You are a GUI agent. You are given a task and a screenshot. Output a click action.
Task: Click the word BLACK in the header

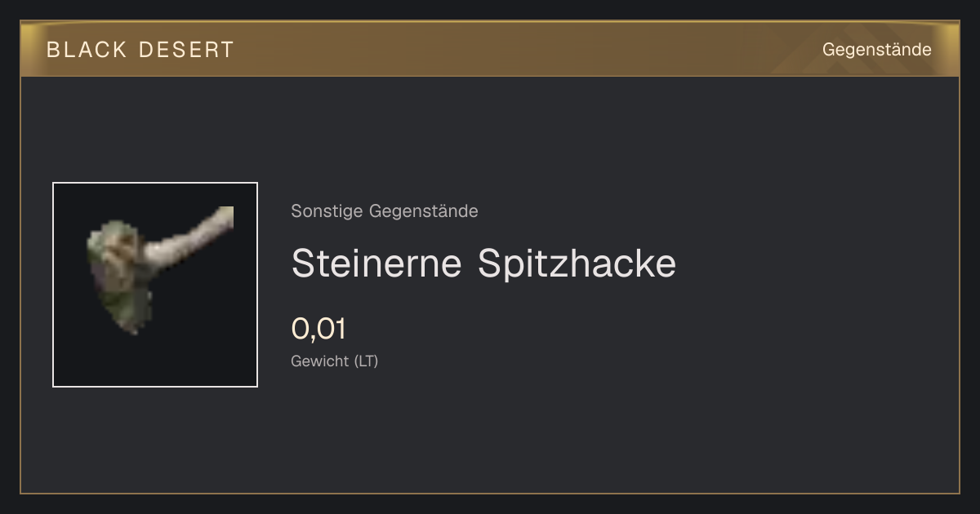click(87, 50)
